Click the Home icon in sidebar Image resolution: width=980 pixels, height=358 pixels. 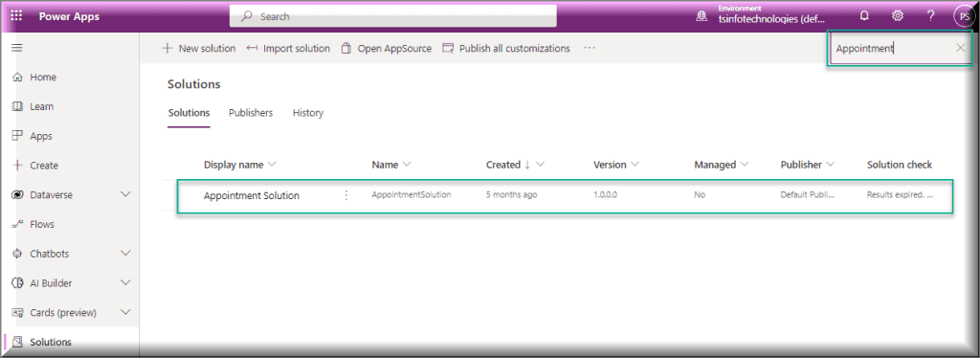[17, 77]
